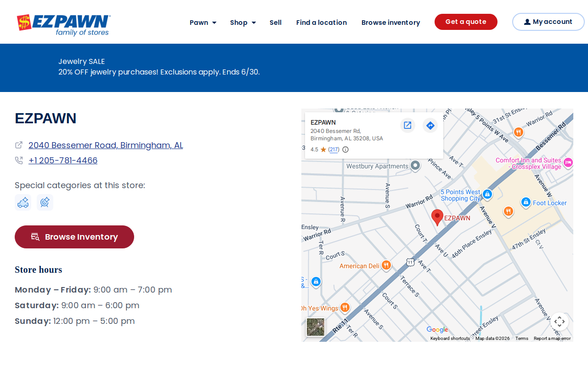This screenshot has width=588, height=368.
Task: Click the rating info icon on map card
Action: [345, 149]
